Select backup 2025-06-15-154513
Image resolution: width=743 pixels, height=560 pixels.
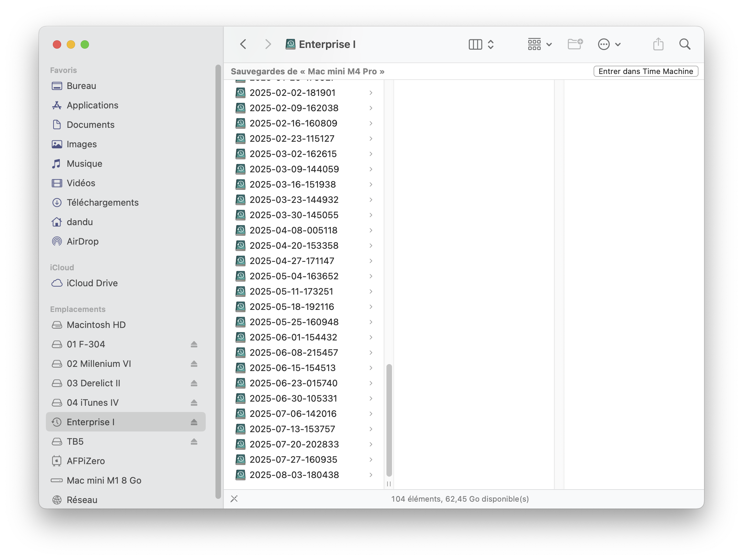tap(304, 368)
